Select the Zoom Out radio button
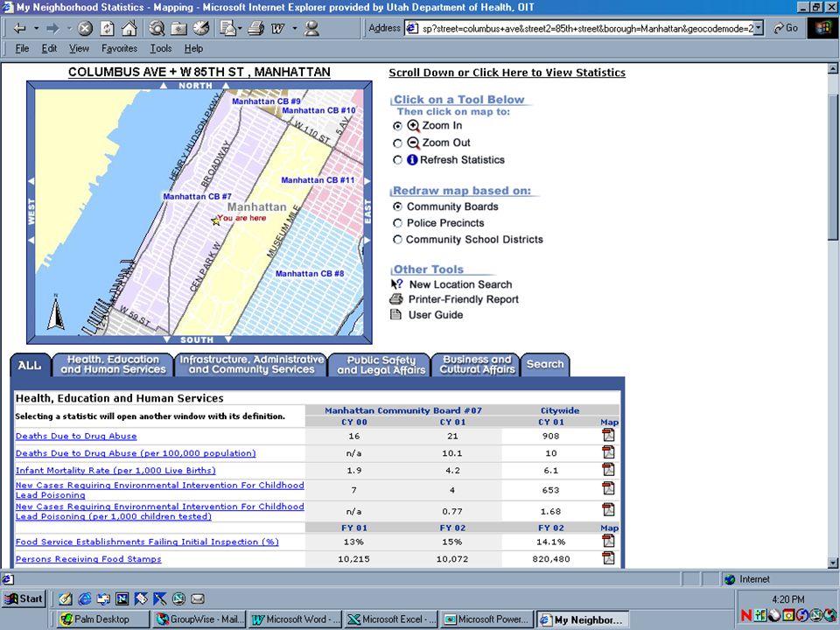This screenshot has height=630, width=840. coord(397,143)
